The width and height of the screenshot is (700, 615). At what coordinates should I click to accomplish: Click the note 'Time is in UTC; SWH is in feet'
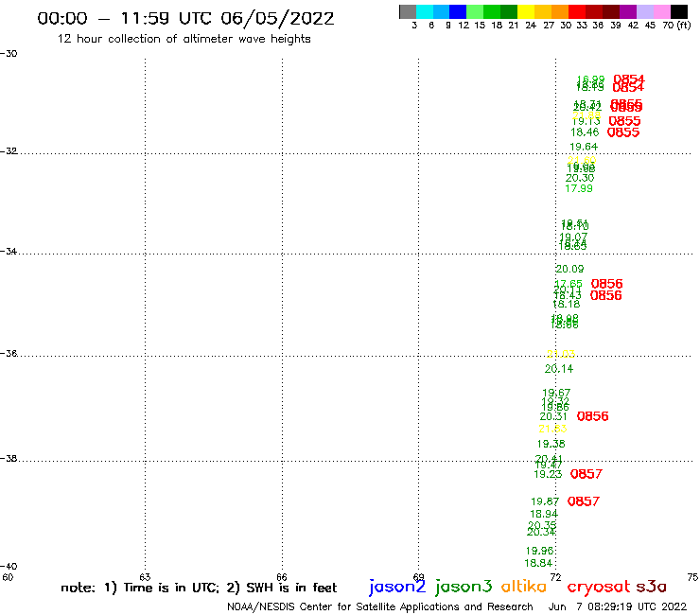pos(199,588)
